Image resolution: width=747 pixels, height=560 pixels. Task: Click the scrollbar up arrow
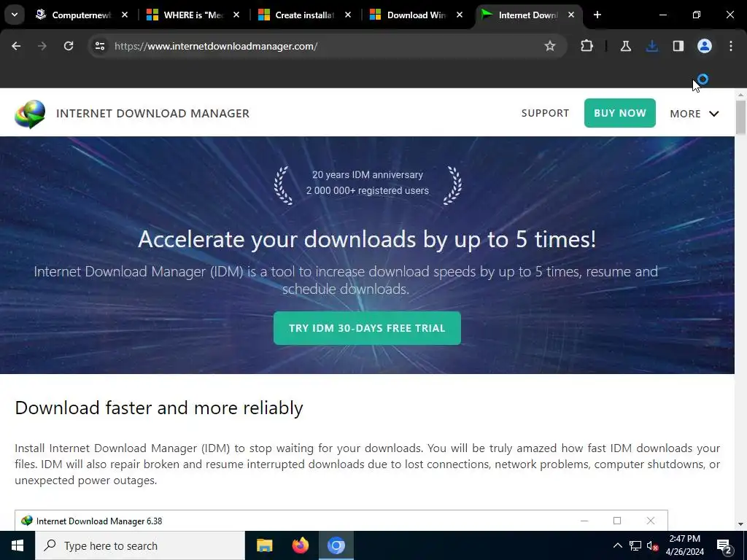740,94
